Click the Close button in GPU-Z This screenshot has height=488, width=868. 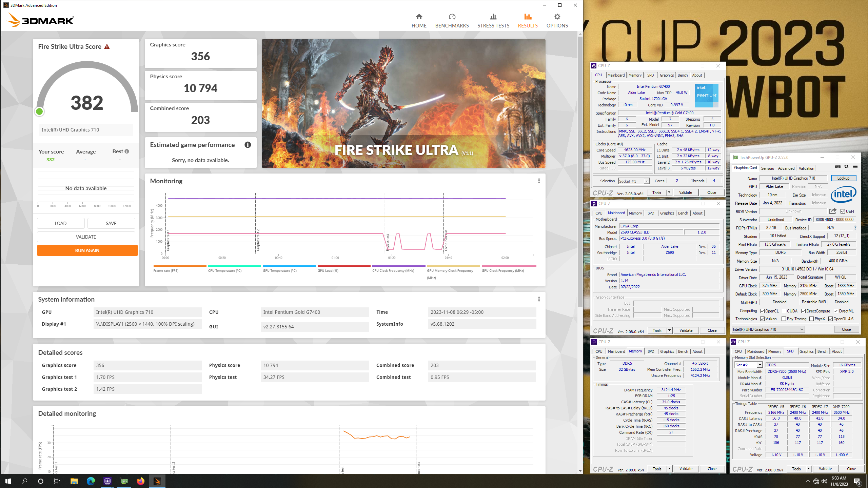846,329
